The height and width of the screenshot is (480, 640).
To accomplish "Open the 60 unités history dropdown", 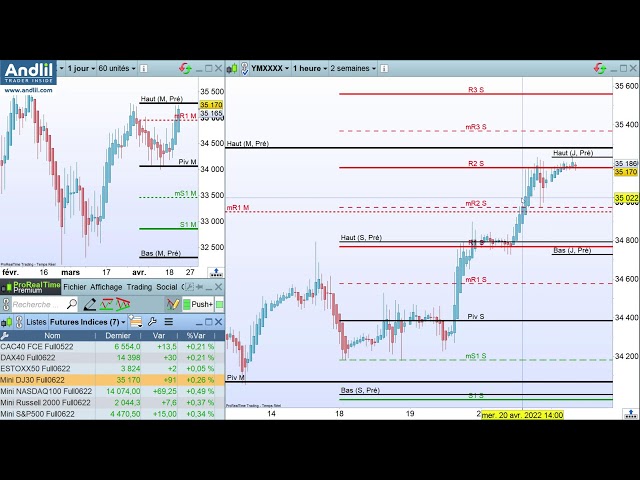I will (x=117, y=68).
